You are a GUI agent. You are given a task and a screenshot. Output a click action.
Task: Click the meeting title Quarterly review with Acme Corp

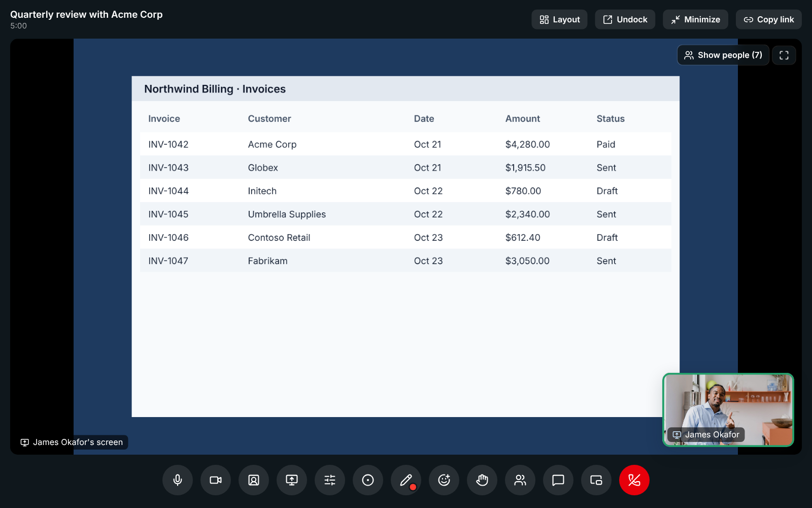click(x=86, y=15)
